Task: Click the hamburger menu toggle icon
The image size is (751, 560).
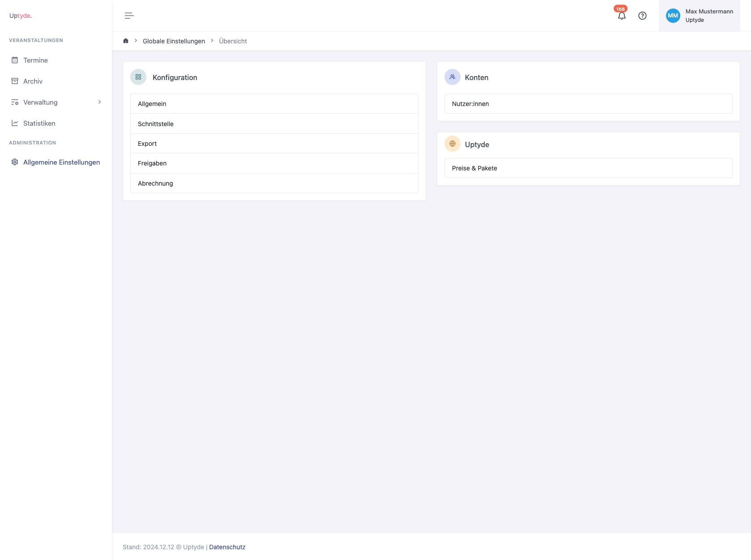Action: point(129,16)
